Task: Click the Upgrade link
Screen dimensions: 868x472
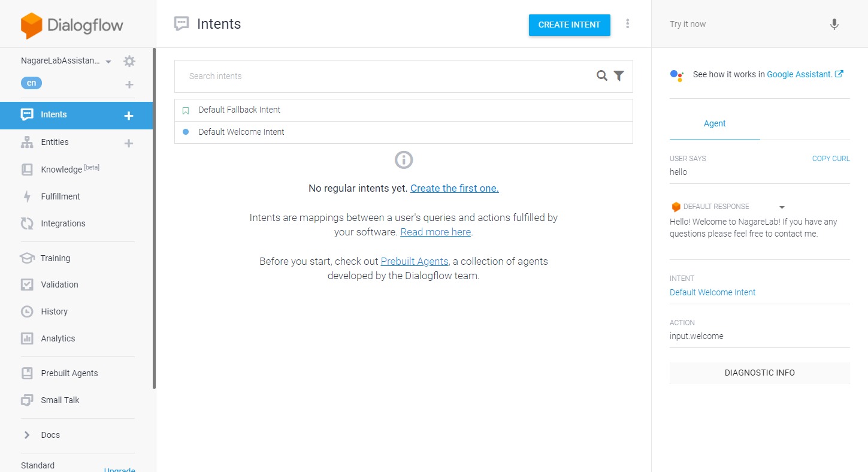Action: (119, 470)
